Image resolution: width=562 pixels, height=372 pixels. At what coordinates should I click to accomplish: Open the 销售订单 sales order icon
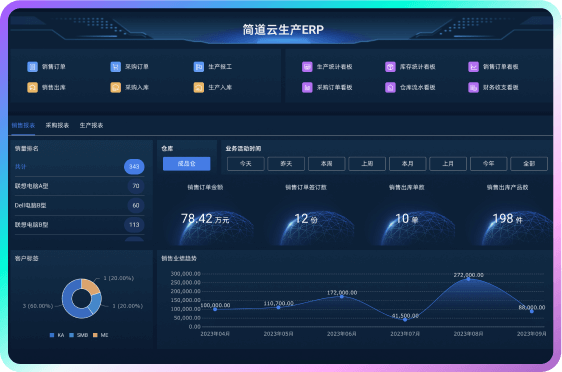(32, 67)
